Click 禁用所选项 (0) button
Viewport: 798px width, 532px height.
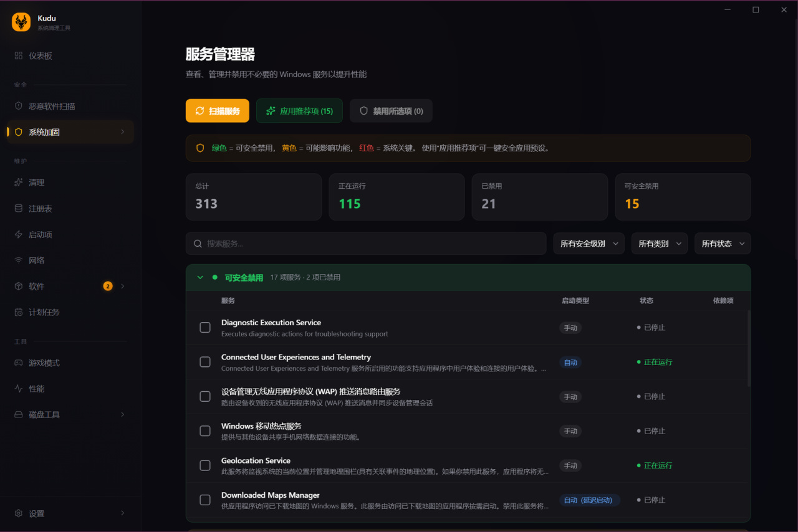click(391, 111)
